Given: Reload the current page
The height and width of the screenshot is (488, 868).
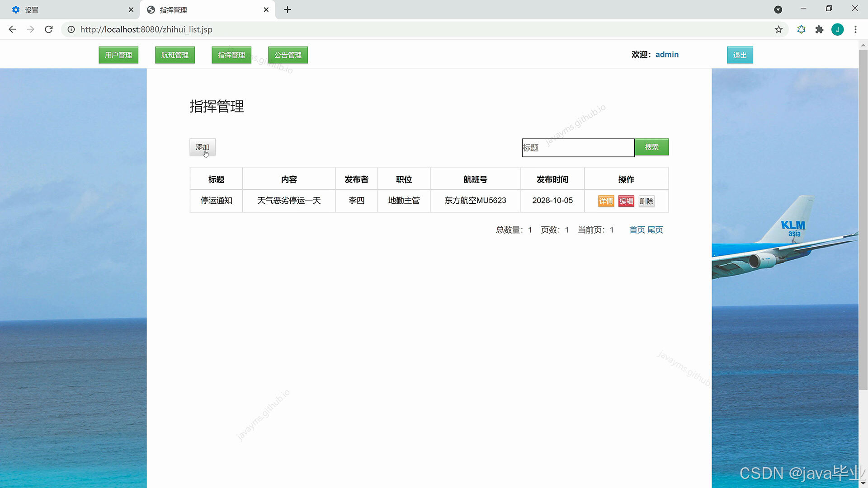Looking at the screenshot, I should (49, 29).
